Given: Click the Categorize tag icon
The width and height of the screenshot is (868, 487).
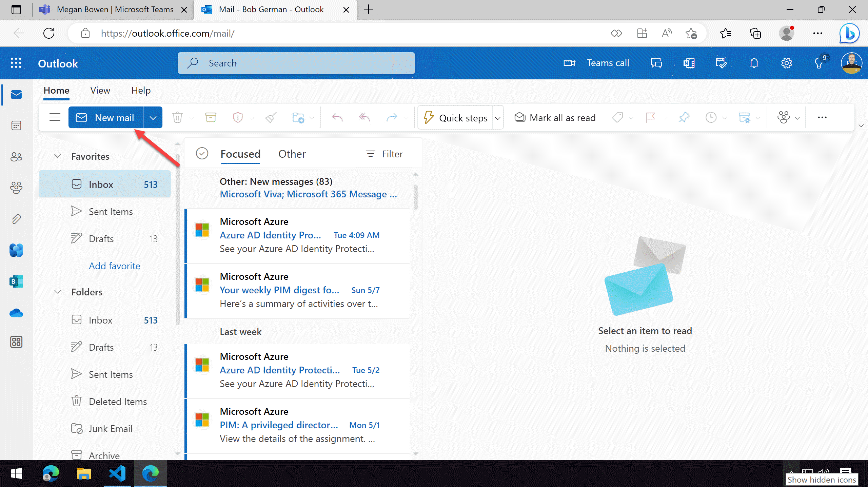Looking at the screenshot, I should (618, 118).
